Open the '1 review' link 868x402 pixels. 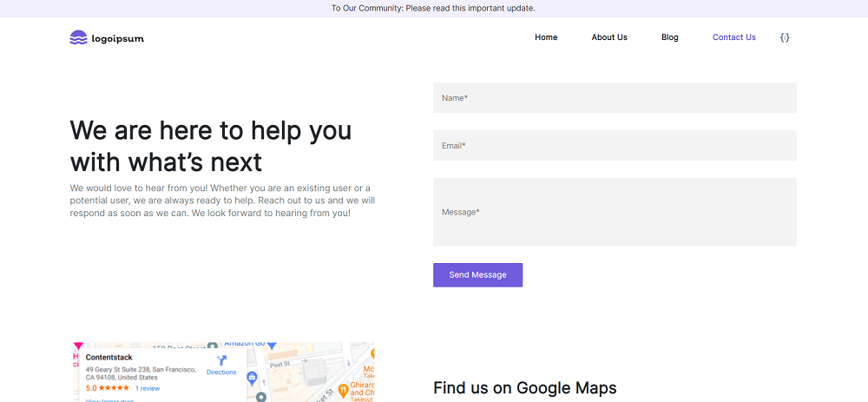148,388
